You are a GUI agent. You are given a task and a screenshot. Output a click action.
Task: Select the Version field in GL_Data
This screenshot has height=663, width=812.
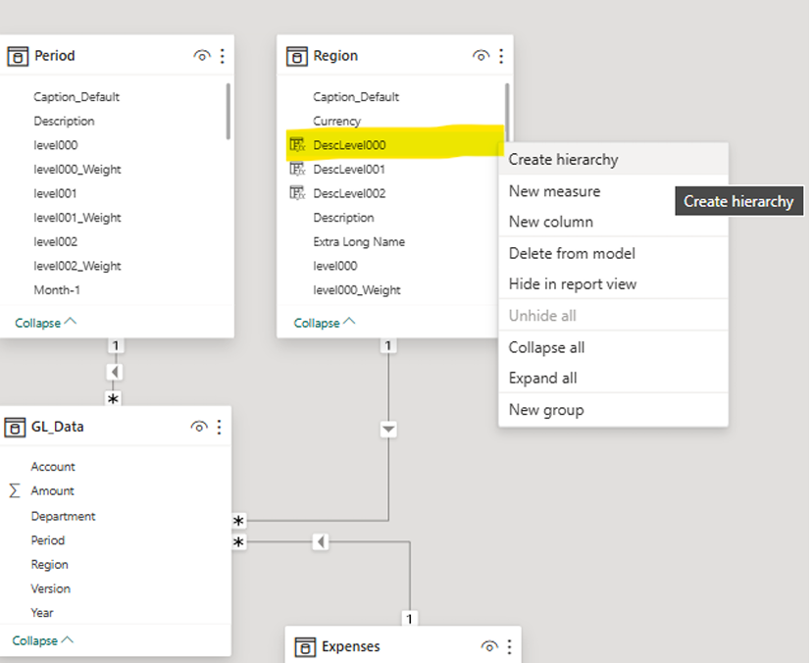[50, 588]
